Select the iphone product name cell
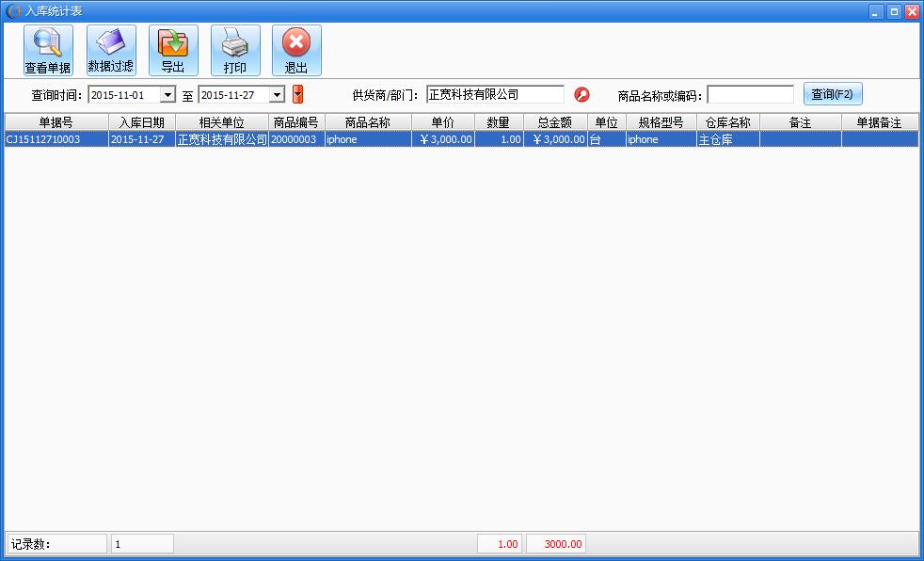Viewport: 924px width, 561px height. [368, 139]
